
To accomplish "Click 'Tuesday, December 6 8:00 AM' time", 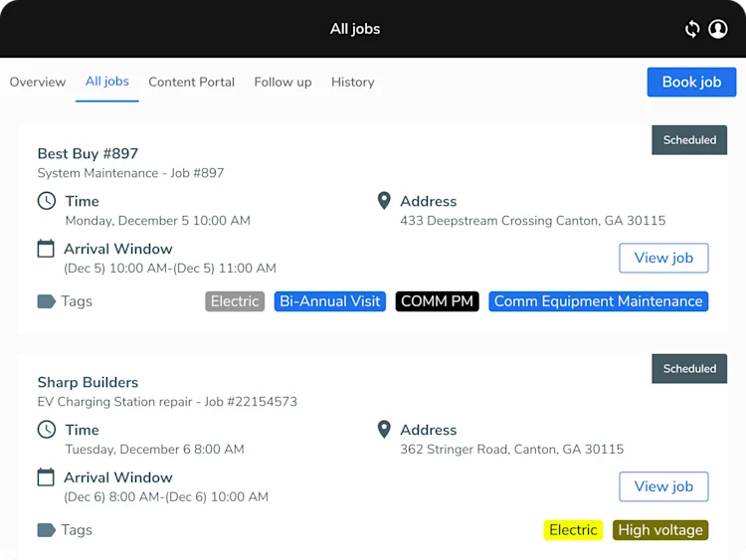I will click(154, 450).
